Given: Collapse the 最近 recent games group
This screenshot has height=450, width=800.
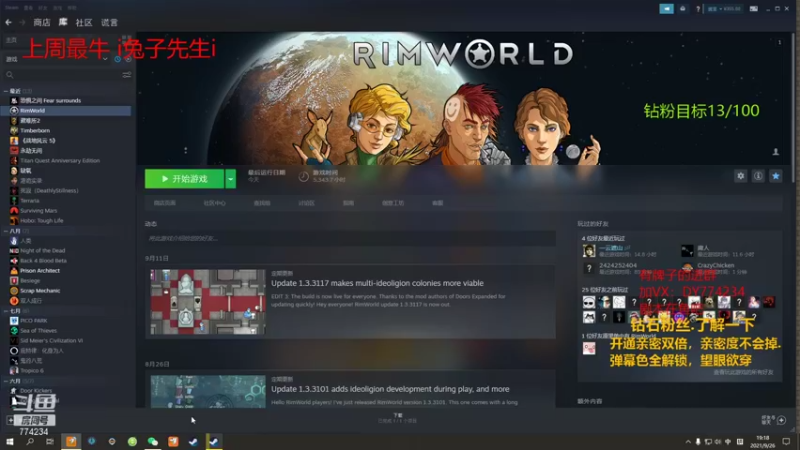Looking at the screenshot, I should tap(6, 91).
